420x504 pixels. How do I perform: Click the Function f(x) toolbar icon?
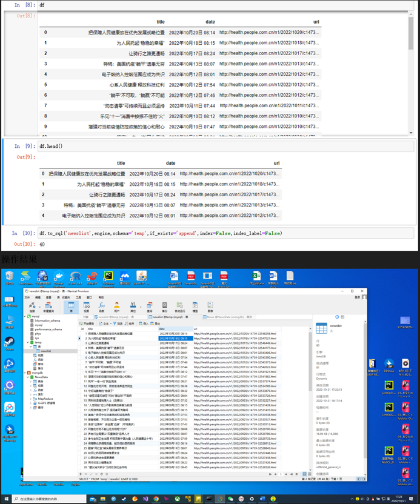(x=102, y=307)
